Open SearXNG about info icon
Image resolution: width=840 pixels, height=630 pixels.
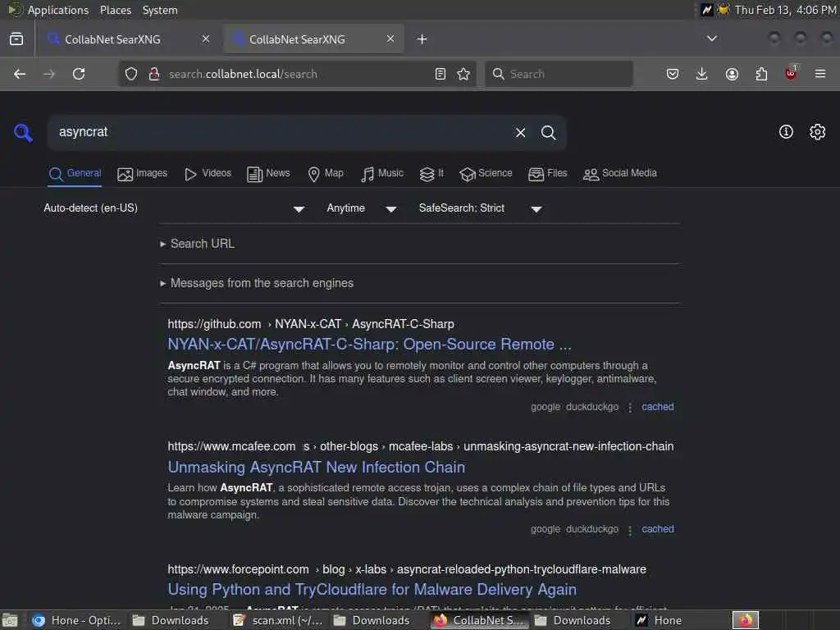point(786,132)
